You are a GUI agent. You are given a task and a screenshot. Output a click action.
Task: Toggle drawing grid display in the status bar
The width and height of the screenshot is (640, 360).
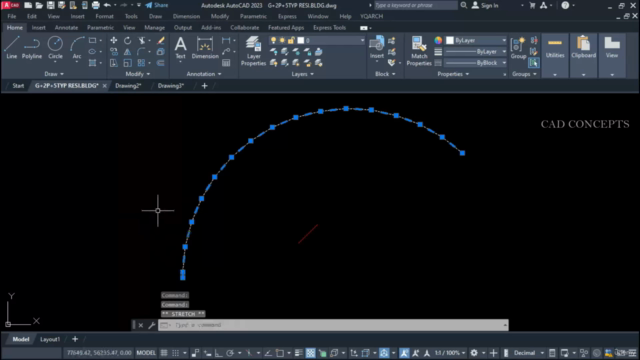tap(164, 353)
